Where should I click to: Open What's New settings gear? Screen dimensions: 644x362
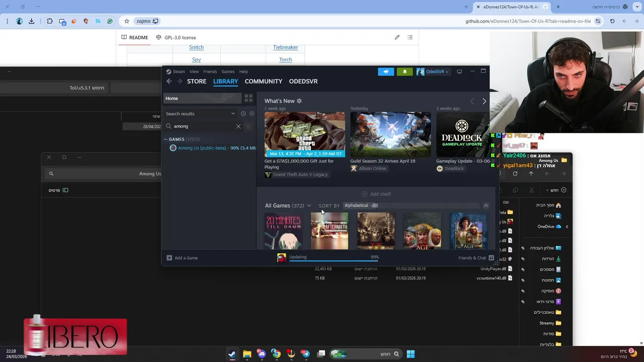[299, 101]
